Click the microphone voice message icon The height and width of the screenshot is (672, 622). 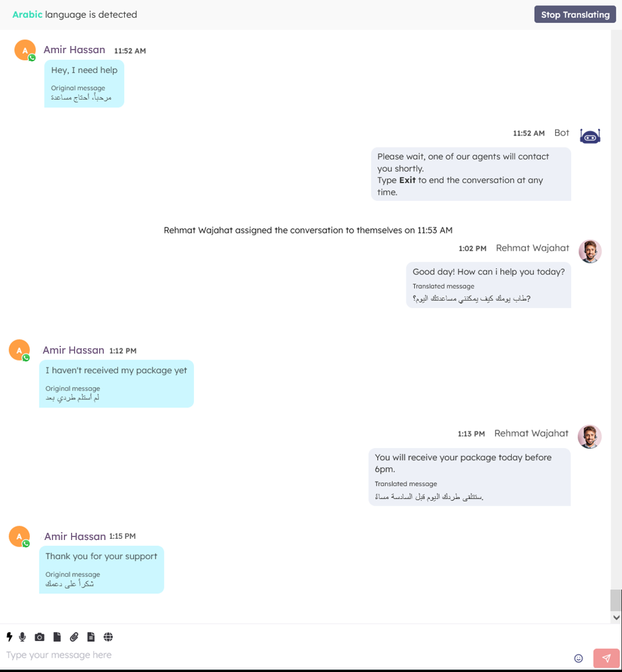tap(23, 637)
